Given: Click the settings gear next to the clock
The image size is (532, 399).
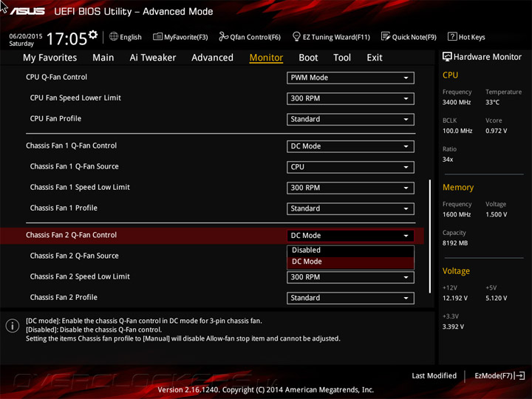Looking at the screenshot, I should [x=93, y=35].
